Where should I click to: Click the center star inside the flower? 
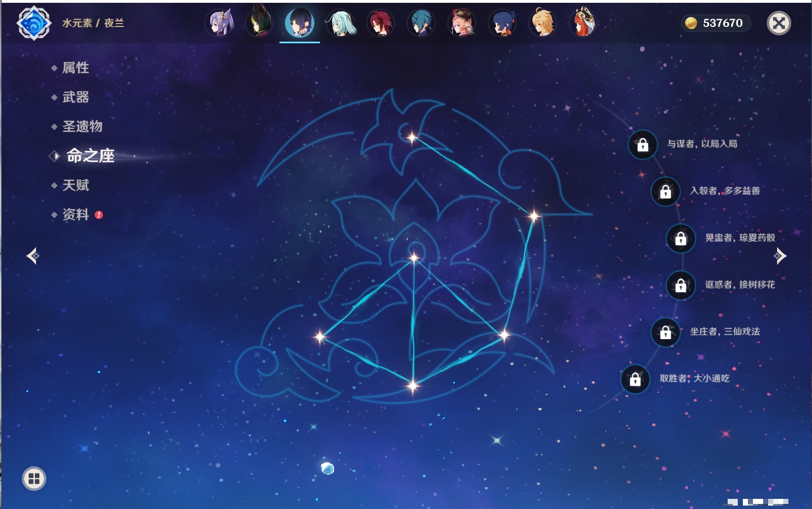(x=414, y=258)
